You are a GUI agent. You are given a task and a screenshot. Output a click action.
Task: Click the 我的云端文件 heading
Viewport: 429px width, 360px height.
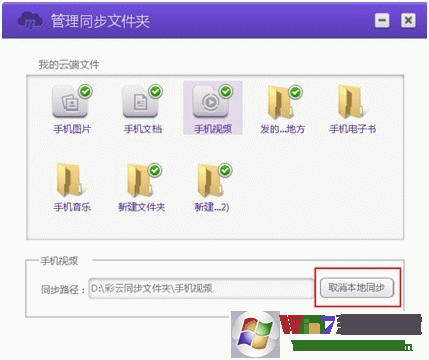pyautogui.click(x=69, y=64)
